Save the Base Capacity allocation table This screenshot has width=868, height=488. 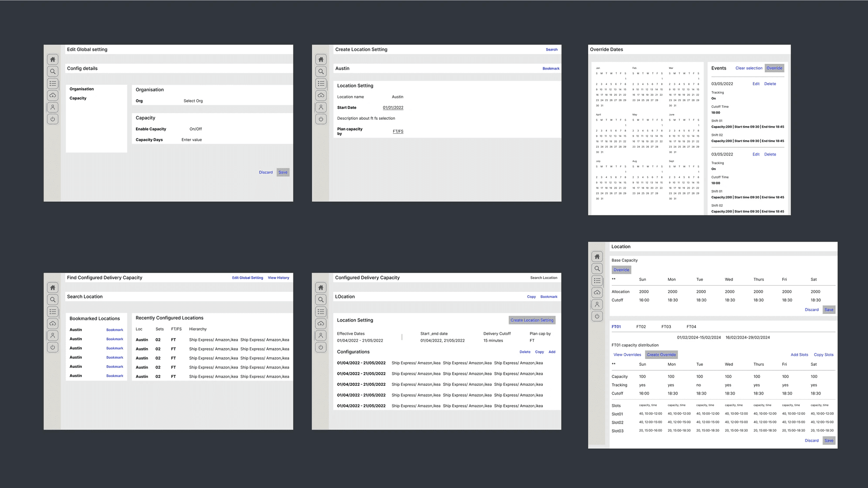tap(829, 310)
